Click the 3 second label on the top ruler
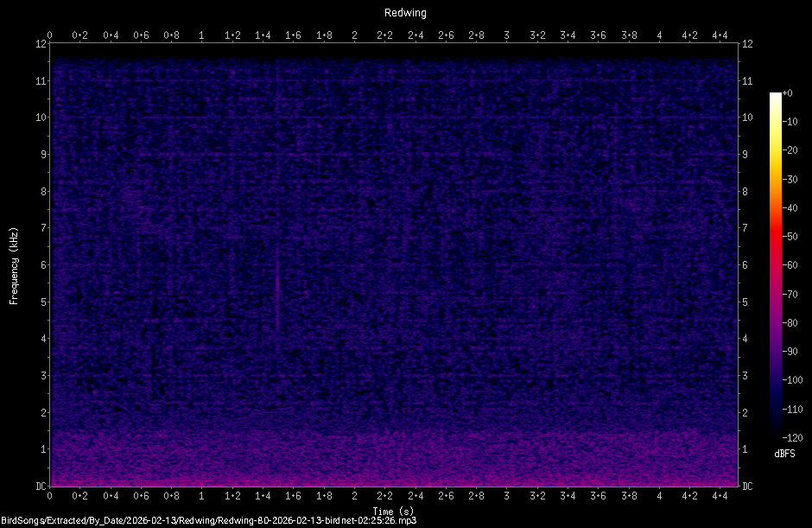This screenshot has width=812, height=528. (x=505, y=35)
